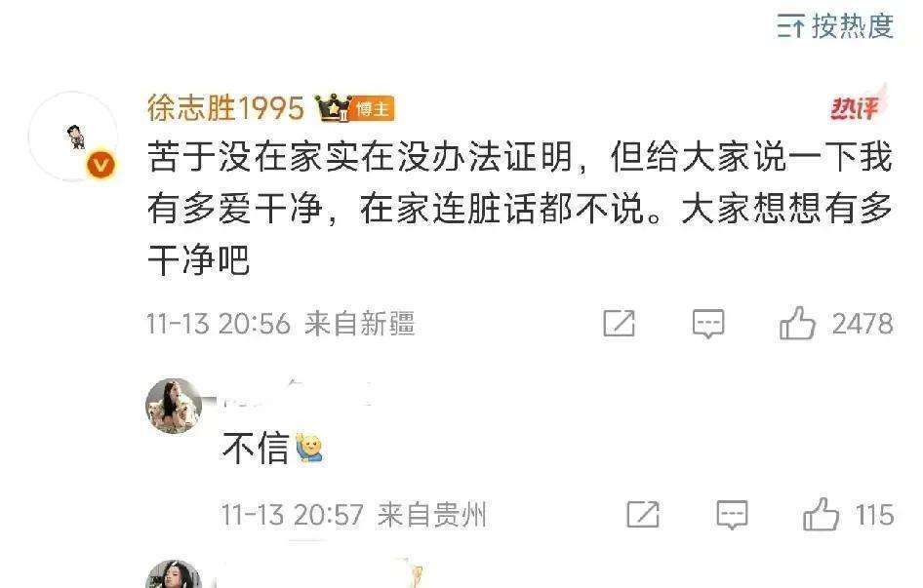Repost 徐志胜1995's comment with share icon
Image resolution: width=923 pixels, height=588 pixels.
point(620,323)
